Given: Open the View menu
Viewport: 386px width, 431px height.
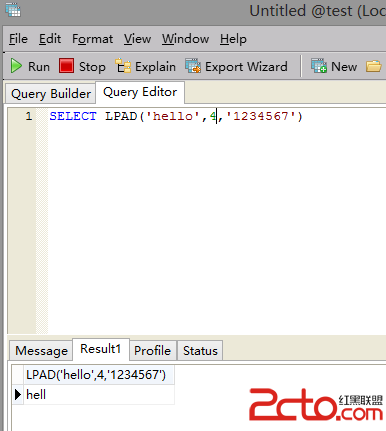Looking at the screenshot, I should pos(137,39).
